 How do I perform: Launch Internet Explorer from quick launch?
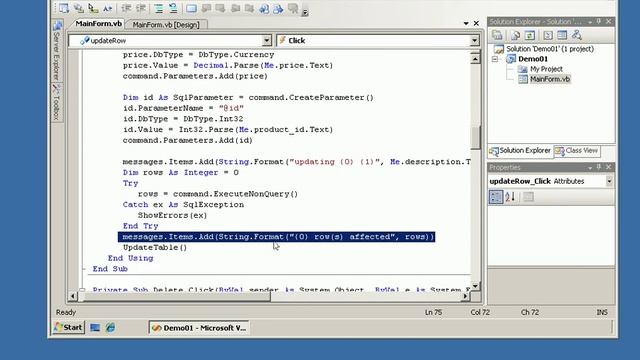point(111,328)
